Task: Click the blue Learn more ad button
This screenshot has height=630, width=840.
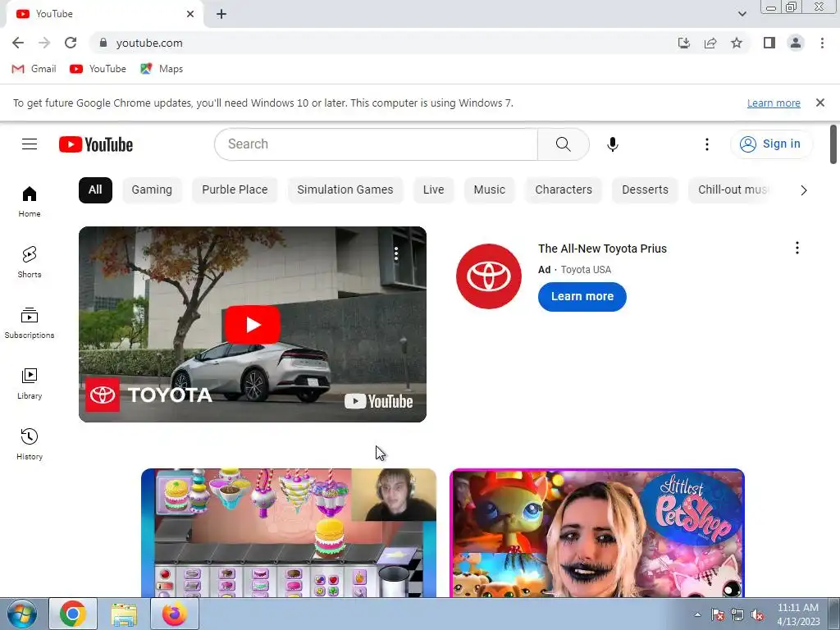Action: click(x=582, y=297)
